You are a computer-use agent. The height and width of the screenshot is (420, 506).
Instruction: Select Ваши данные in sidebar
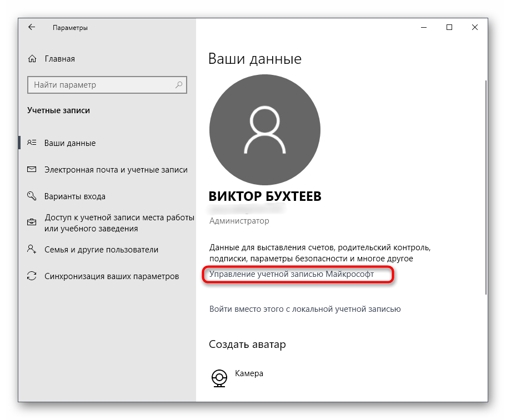[69, 143]
